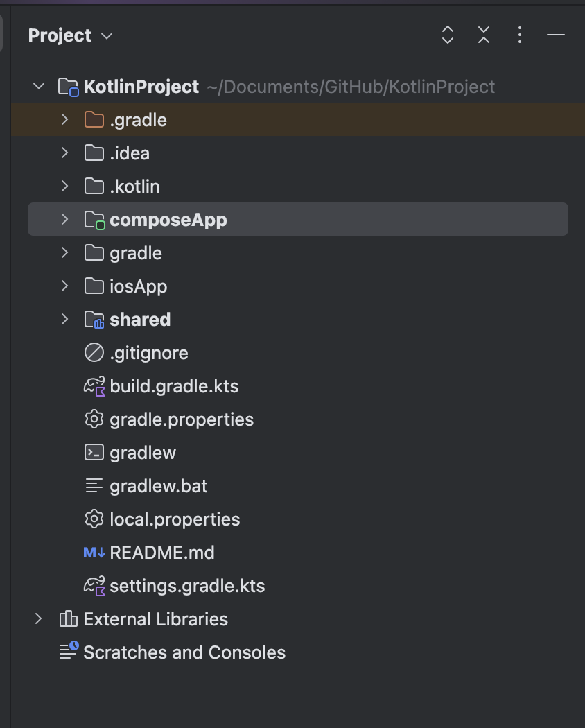Image resolution: width=585 pixels, height=728 pixels.
Task: Open the Project panel options (three dots)
Action: click(520, 35)
